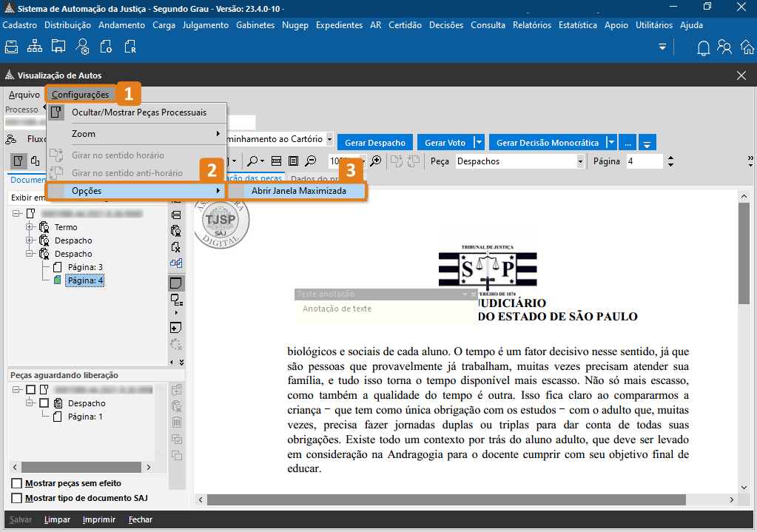
Task: Click the Imprimir button
Action: click(x=99, y=519)
